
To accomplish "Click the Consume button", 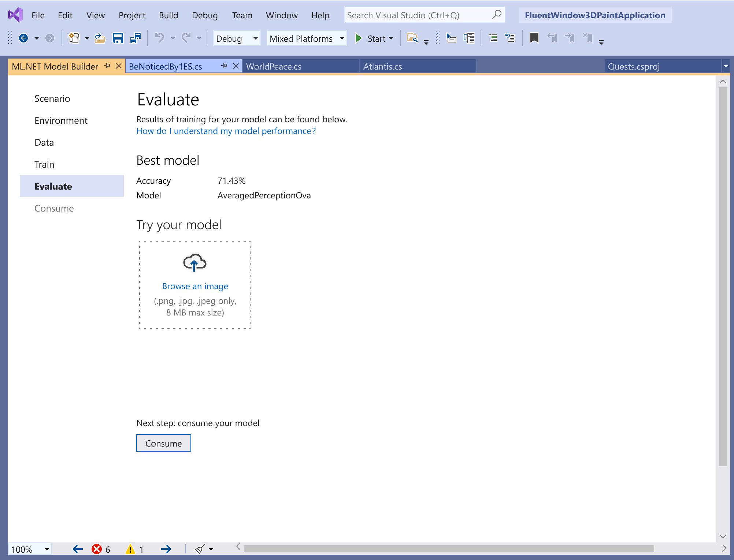I will point(163,443).
